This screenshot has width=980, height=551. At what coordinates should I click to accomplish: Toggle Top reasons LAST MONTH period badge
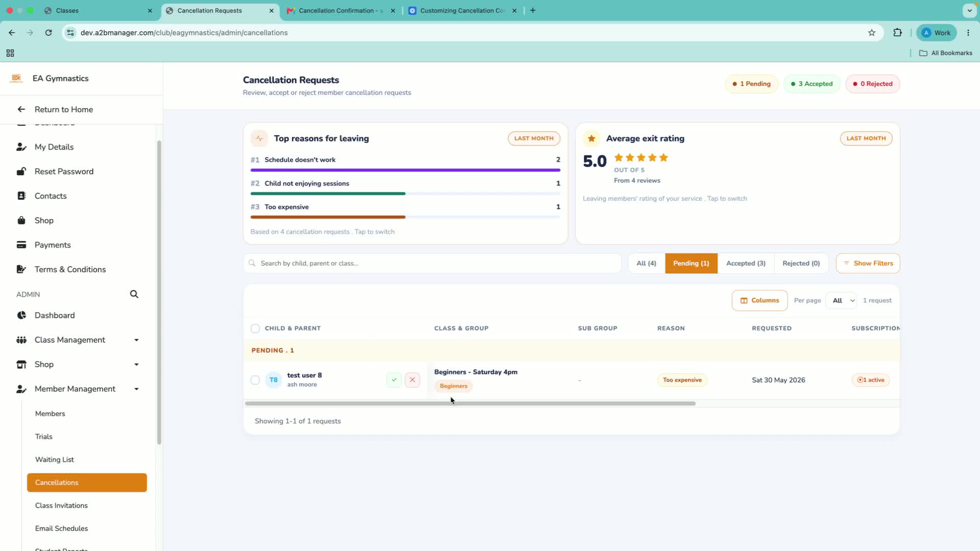point(534,138)
